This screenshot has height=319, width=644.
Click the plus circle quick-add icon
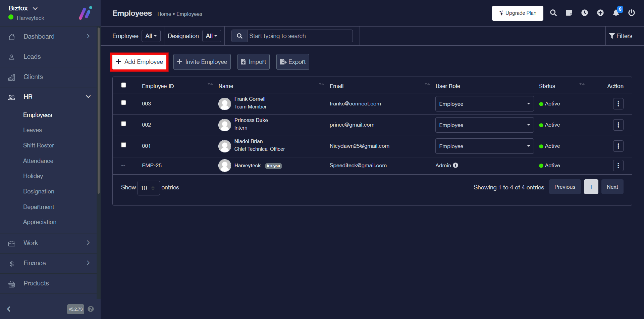[600, 13]
